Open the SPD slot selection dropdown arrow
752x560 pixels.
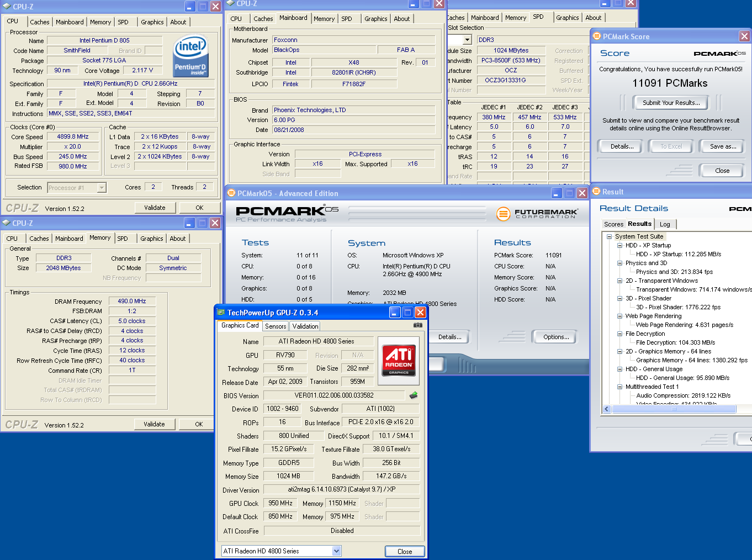(x=467, y=40)
